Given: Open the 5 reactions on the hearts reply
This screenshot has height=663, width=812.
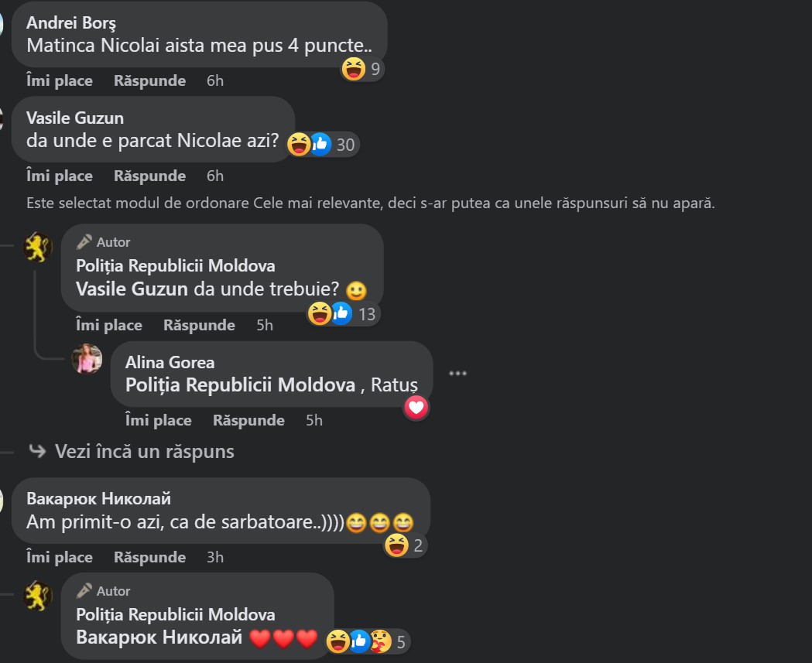Looking at the screenshot, I should (x=367, y=642).
